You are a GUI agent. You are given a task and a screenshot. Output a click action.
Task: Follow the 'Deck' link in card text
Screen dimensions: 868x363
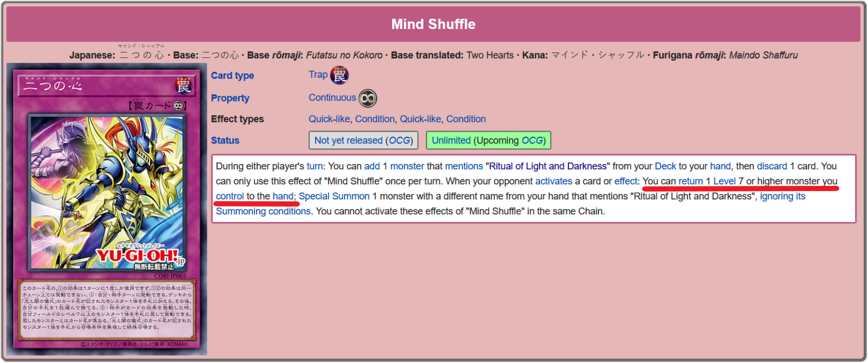pos(665,166)
